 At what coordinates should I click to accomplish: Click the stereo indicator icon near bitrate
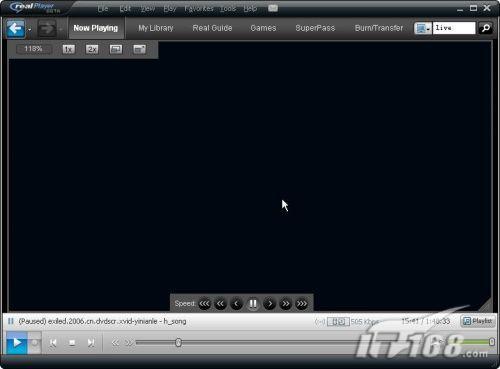click(x=338, y=322)
